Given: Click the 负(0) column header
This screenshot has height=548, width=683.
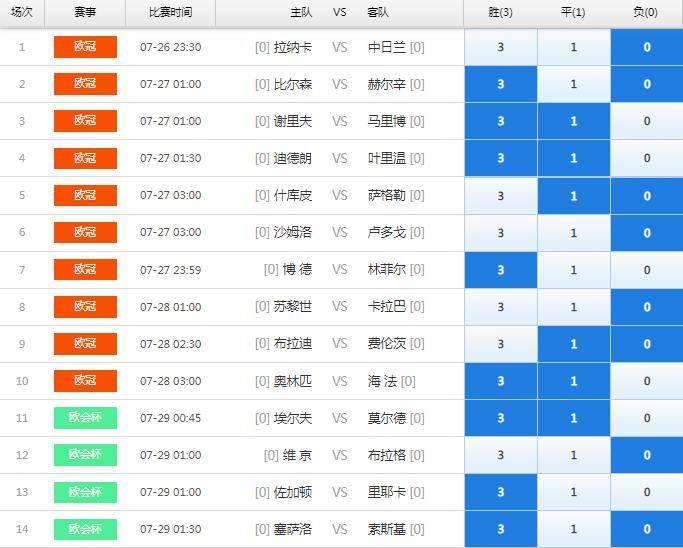Looking at the screenshot, I should pyautogui.click(x=646, y=12).
